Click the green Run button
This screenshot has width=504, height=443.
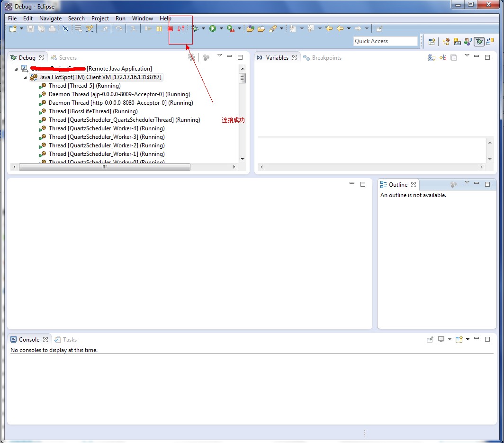[213, 29]
